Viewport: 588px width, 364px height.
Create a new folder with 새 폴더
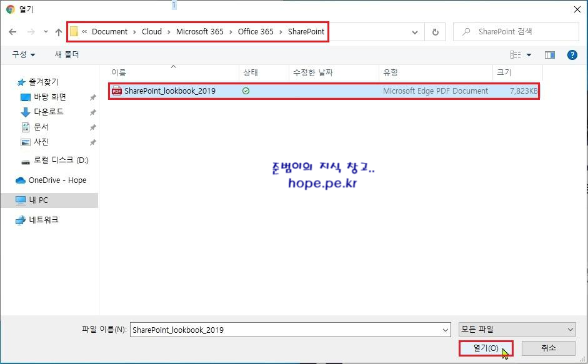pos(67,55)
